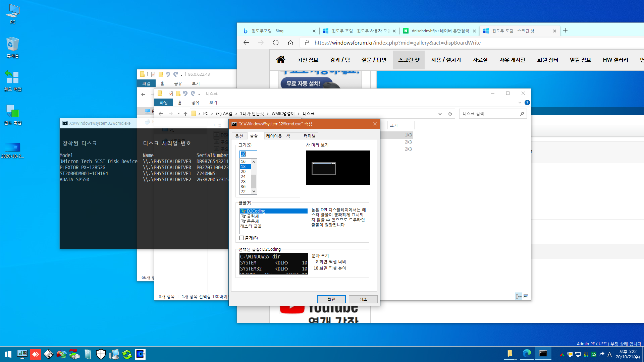Open the blue arrow box taskbar icon
Image resolution: width=644 pixels, height=362 pixels.
[x=140, y=354]
